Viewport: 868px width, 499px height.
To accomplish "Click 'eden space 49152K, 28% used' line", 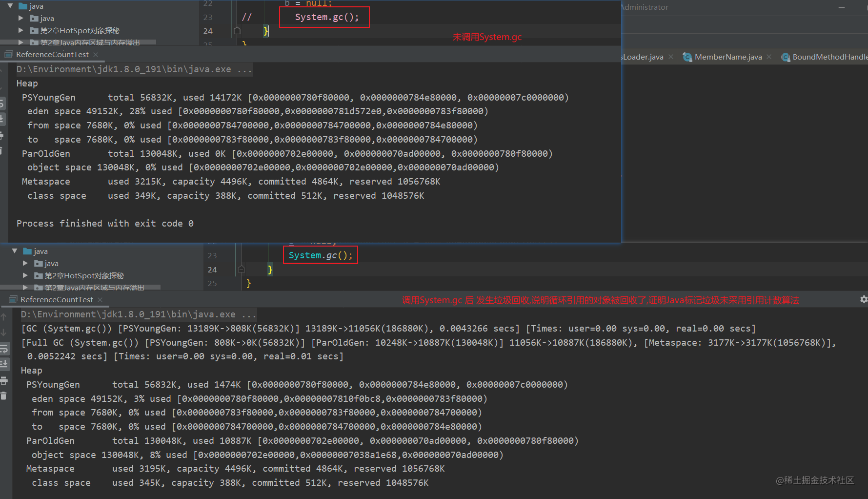I will coord(258,111).
